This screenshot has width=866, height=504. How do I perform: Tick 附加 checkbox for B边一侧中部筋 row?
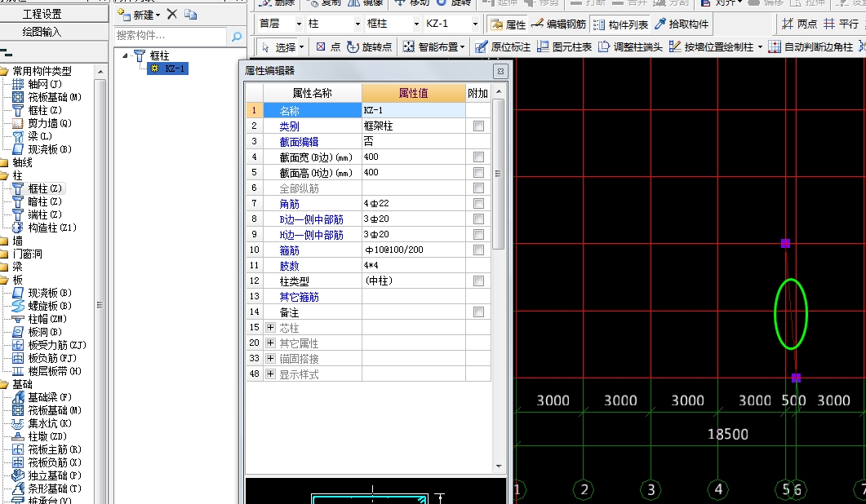coord(478,219)
